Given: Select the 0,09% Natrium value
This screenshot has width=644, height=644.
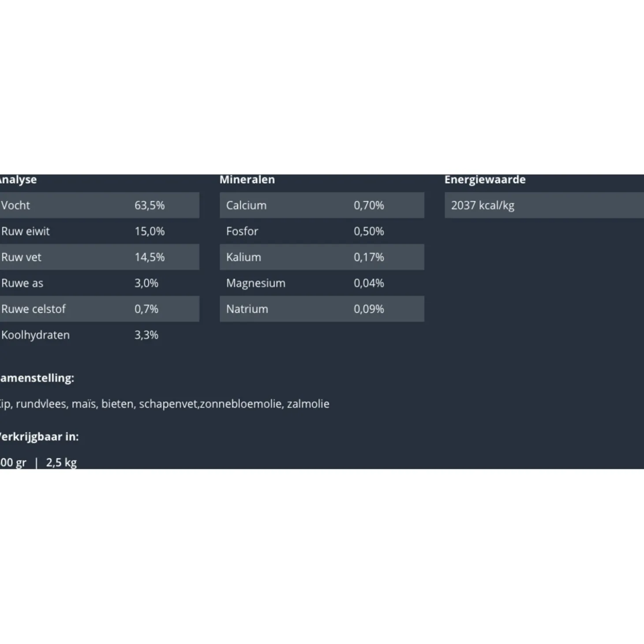Looking at the screenshot, I should (x=369, y=309).
